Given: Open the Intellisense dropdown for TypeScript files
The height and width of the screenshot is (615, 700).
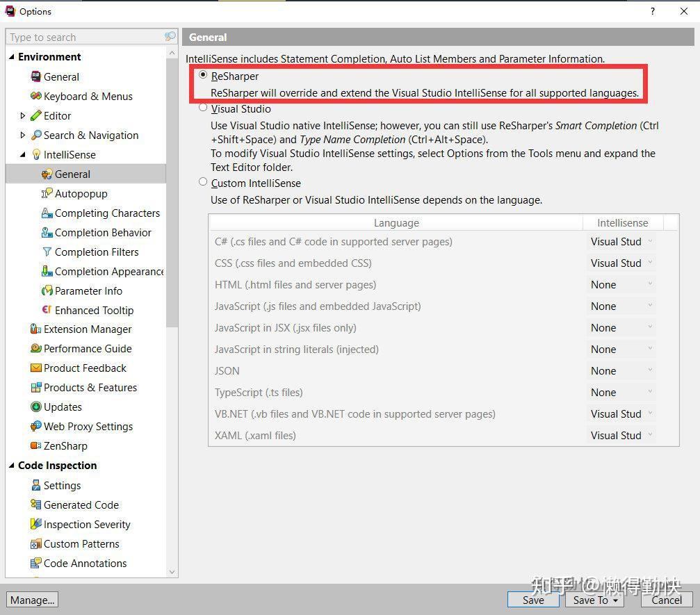Looking at the screenshot, I should tap(649, 392).
